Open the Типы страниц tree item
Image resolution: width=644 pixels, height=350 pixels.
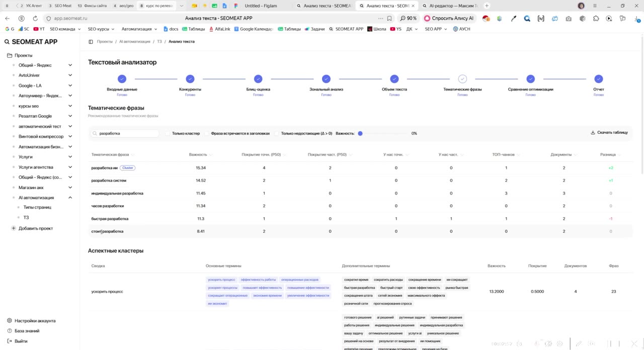[x=37, y=207]
